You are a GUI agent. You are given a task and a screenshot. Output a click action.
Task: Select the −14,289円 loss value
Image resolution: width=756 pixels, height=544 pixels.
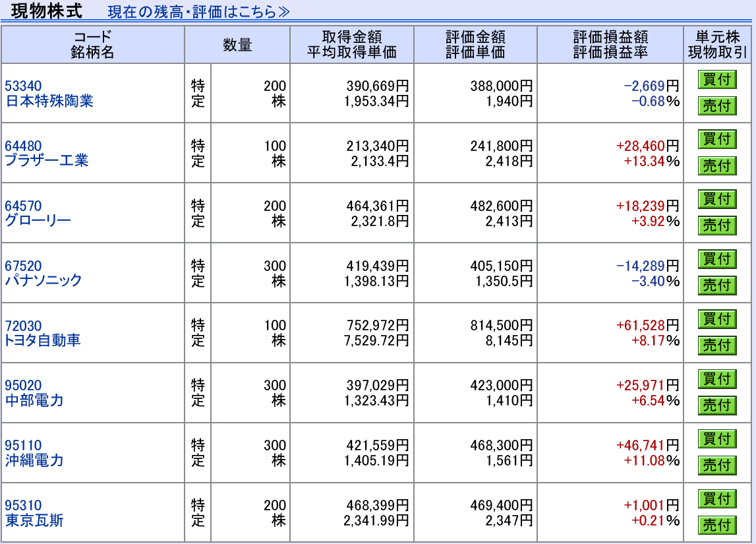(647, 266)
